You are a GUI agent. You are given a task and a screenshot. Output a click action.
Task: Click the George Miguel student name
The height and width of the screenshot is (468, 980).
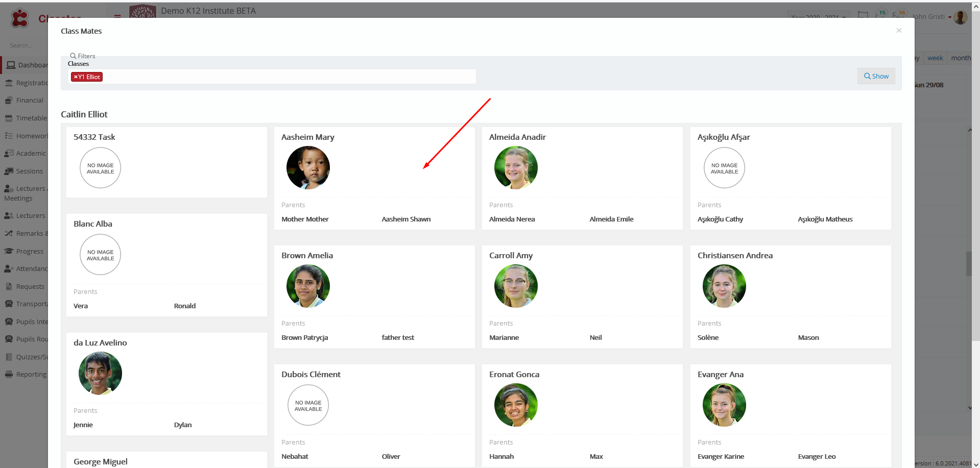pos(100,461)
